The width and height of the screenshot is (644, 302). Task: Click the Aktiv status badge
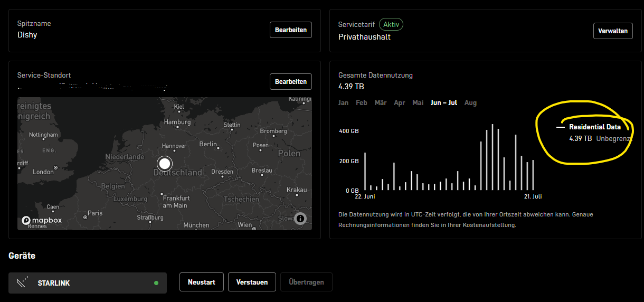(x=391, y=24)
